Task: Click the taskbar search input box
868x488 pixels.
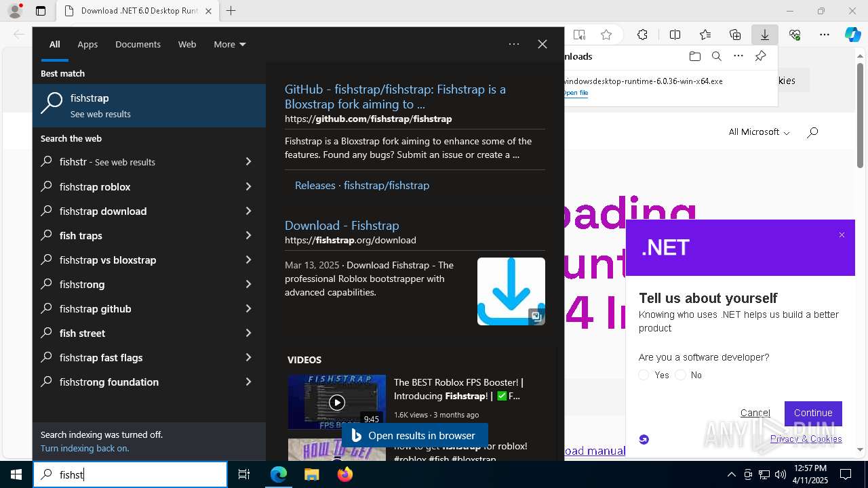Action: pos(130,474)
